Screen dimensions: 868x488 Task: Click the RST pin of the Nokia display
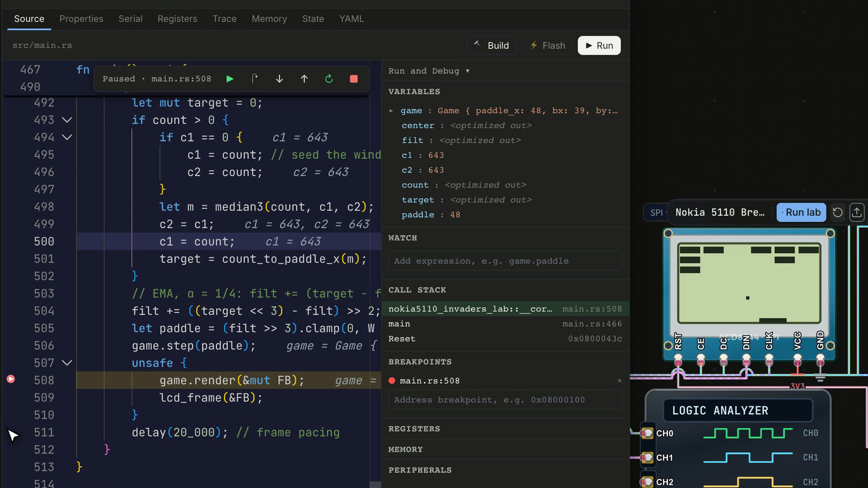click(x=678, y=359)
